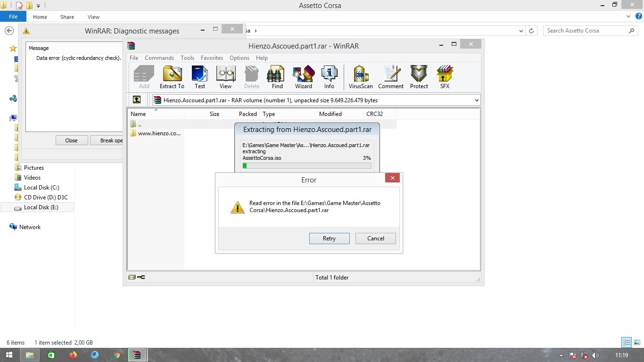The image size is (644, 362).
Task: Open the WinRAR Help menu
Action: point(262,58)
